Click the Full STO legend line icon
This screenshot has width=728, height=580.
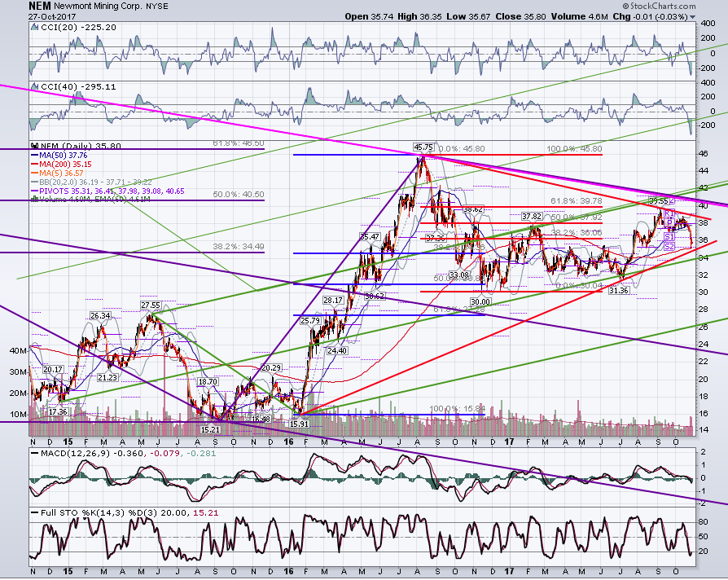click(x=35, y=513)
